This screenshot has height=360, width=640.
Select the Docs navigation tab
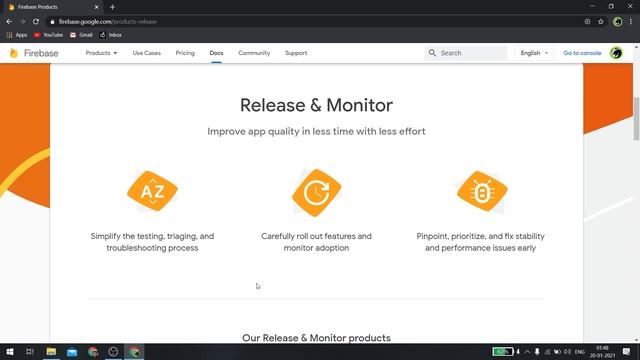216,53
